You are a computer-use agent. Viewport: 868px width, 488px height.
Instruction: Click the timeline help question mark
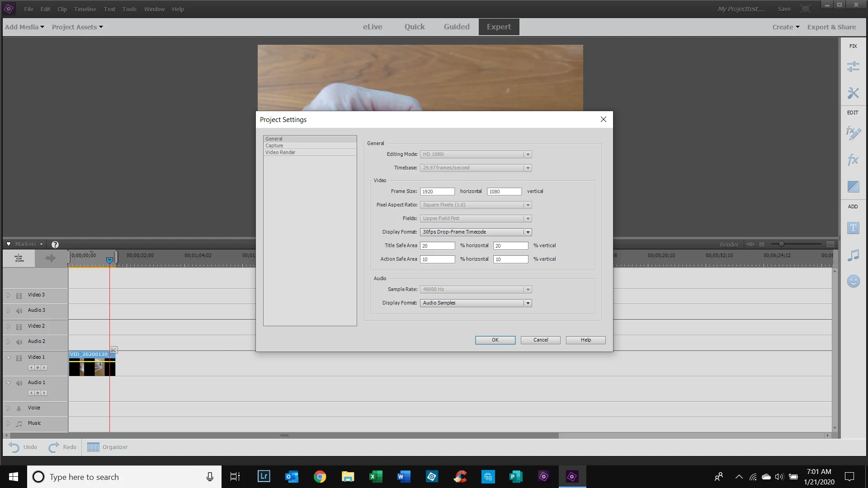click(55, 244)
